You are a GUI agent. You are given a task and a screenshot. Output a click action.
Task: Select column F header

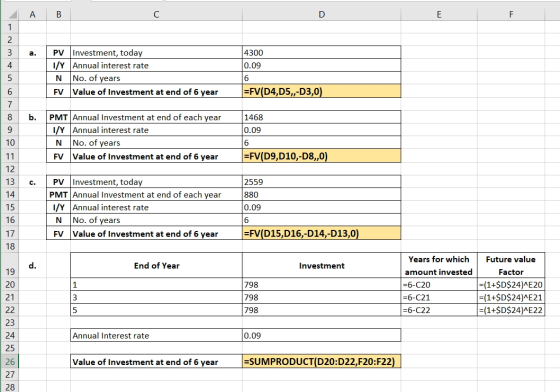511,15
